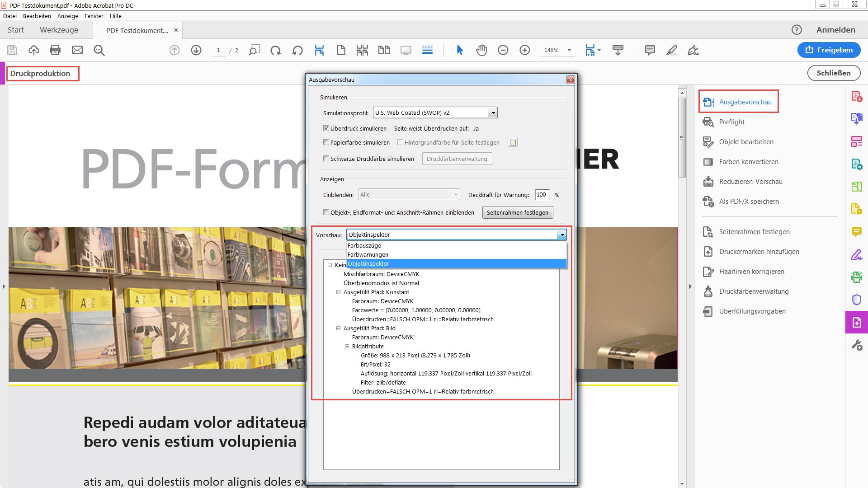Click the zoom out minus icon
868x488 pixels.
[x=503, y=50]
